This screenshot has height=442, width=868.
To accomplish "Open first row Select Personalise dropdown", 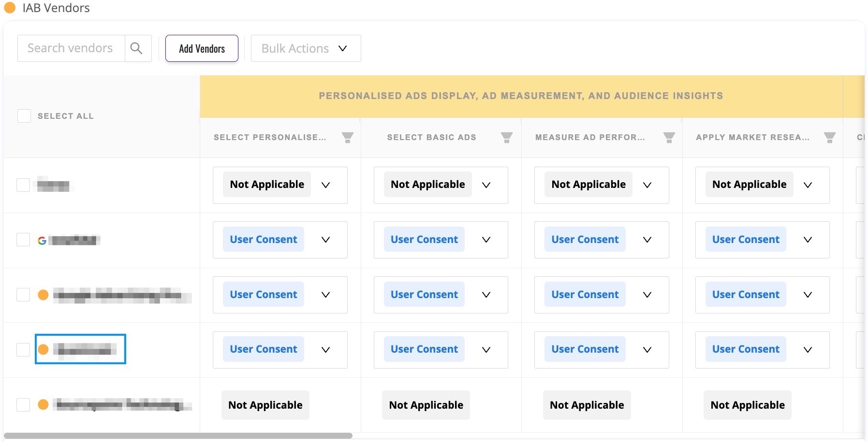I will [280, 185].
